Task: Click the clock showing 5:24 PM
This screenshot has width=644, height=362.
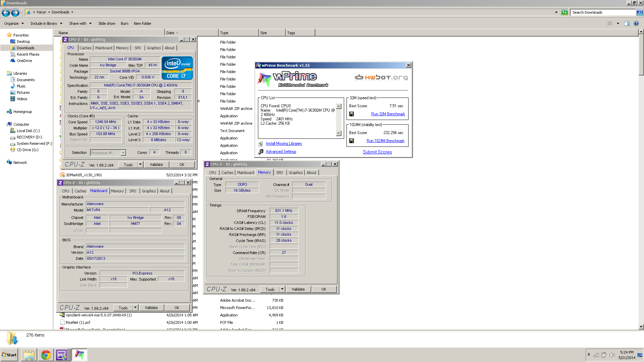Action: [627, 352]
